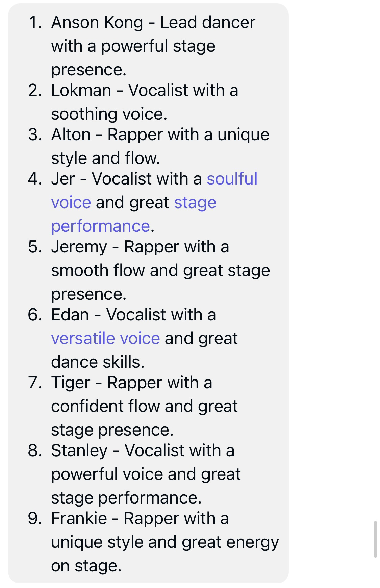This screenshot has height=588, width=380.
Task: Click "soothing voice." text
Action: click(109, 114)
